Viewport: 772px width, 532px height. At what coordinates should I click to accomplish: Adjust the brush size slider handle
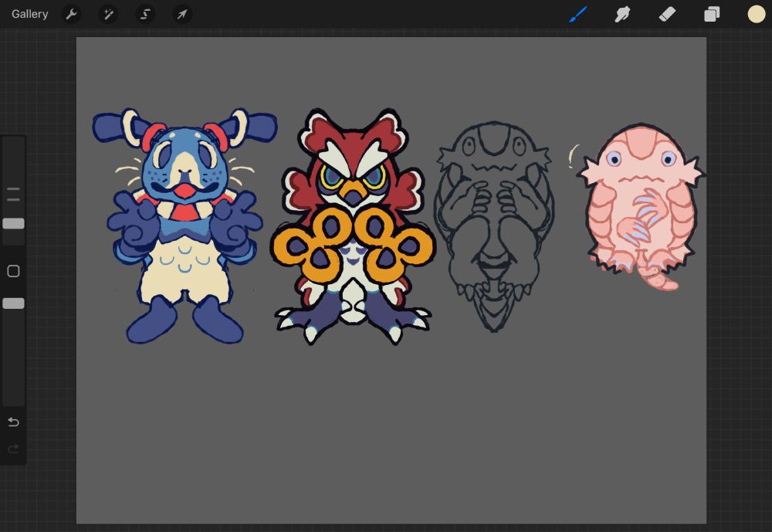click(x=13, y=224)
